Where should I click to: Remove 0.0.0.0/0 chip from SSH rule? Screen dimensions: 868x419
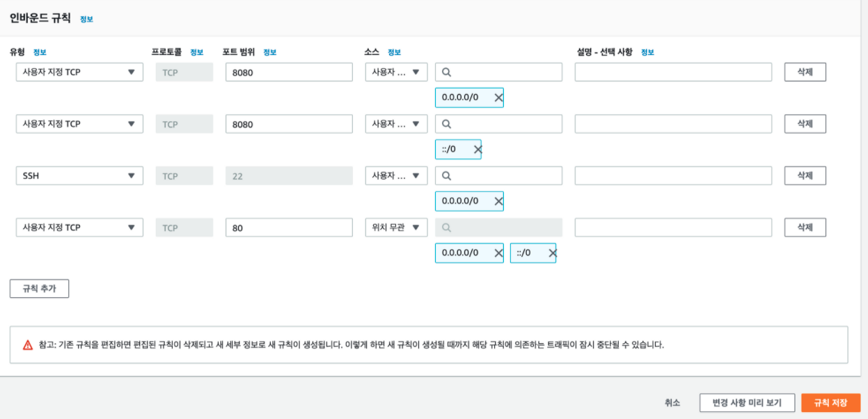[498, 201]
